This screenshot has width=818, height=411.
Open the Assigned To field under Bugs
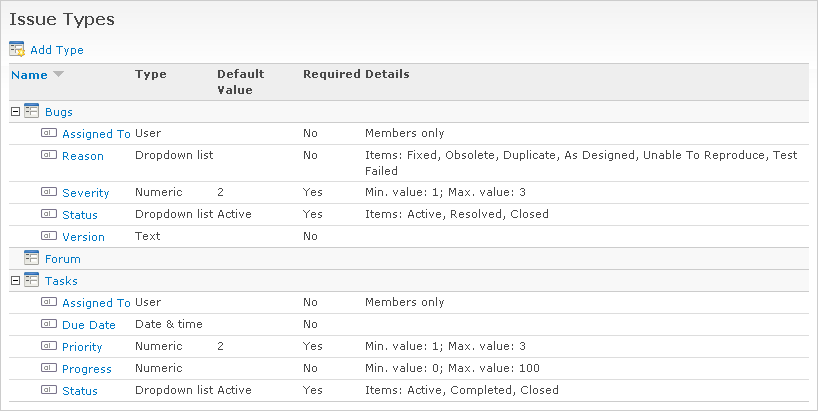pyautogui.click(x=96, y=134)
